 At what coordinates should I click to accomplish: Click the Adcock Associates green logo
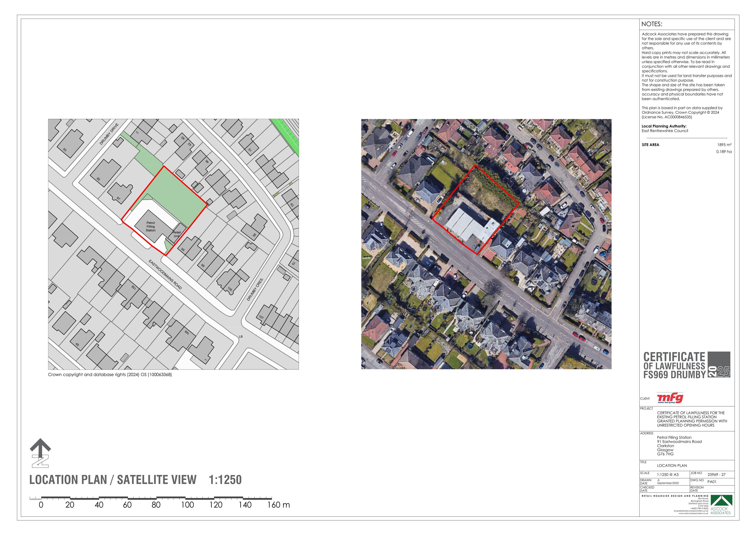click(x=721, y=504)
